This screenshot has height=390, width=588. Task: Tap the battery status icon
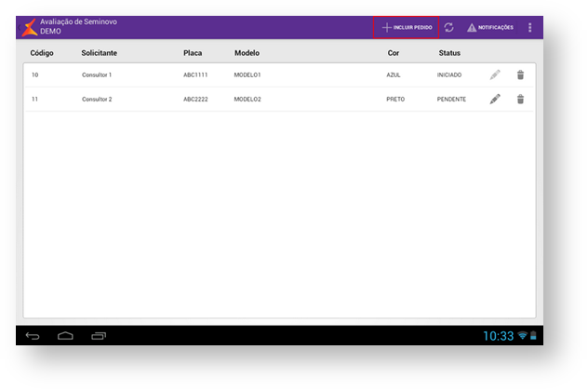pyautogui.click(x=533, y=336)
